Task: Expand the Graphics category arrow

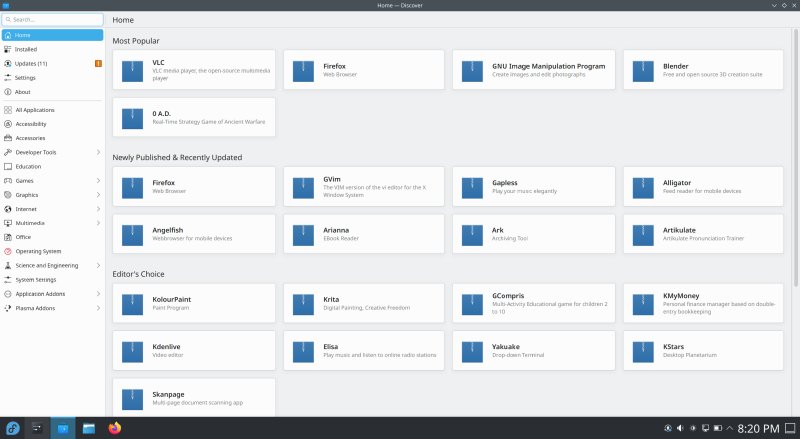Action: click(98, 194)
